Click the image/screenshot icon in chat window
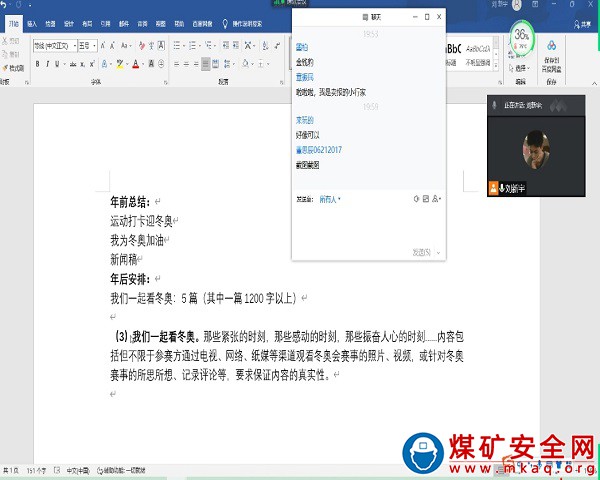Viewport: 600px width, 480px height. point(426,199)
